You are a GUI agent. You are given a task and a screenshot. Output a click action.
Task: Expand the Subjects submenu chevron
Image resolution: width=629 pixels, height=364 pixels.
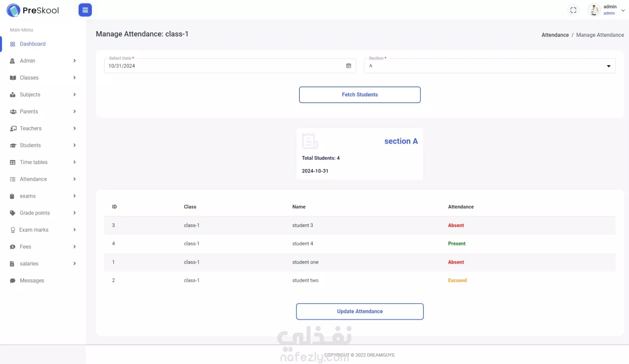tap(74, 95)
